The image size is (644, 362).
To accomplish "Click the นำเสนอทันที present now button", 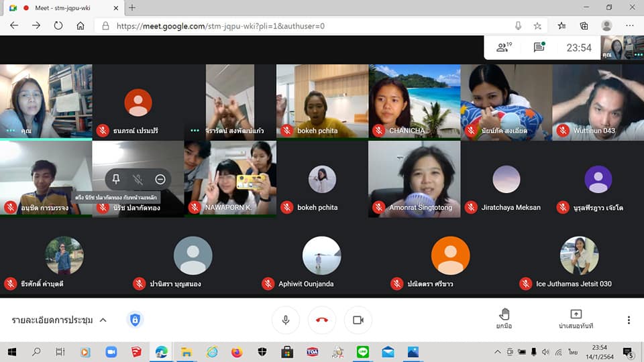I will pyautogui.click(x=576, y=318).
